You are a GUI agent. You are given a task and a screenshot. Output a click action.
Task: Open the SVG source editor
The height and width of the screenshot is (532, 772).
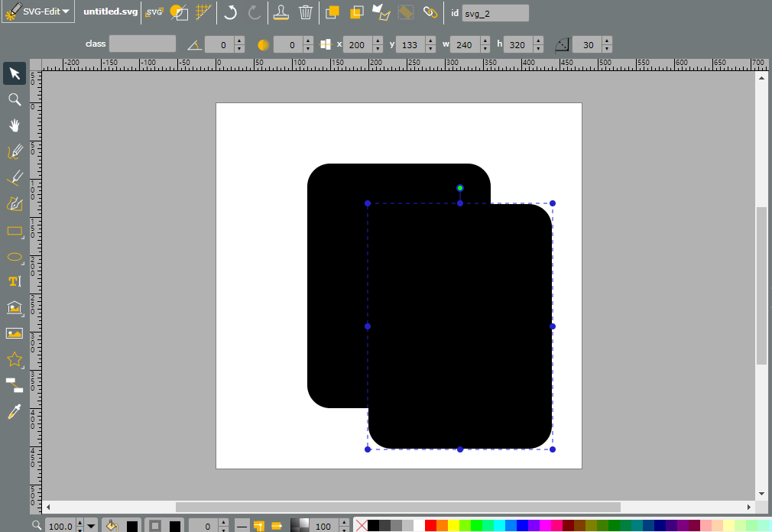[154, 11]
